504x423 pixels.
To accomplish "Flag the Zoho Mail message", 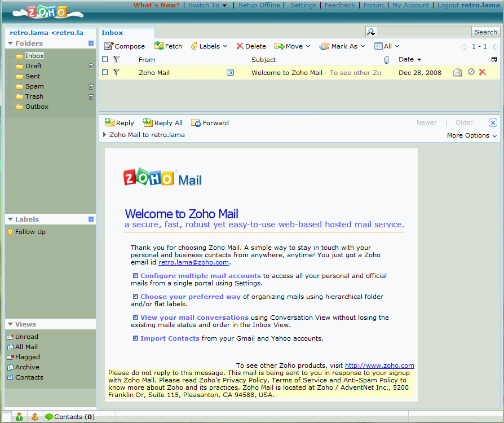I will [116, 72].
